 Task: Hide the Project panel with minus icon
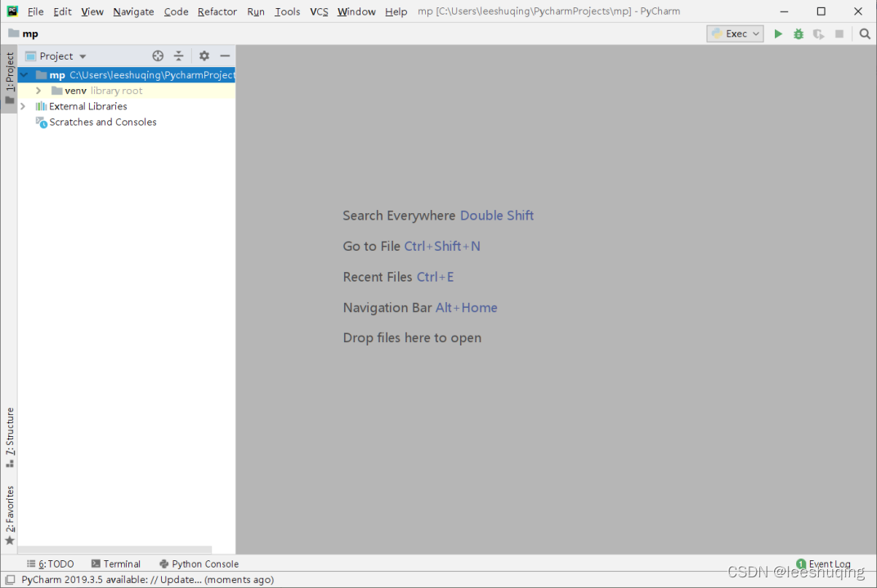[x=225, y=56]
